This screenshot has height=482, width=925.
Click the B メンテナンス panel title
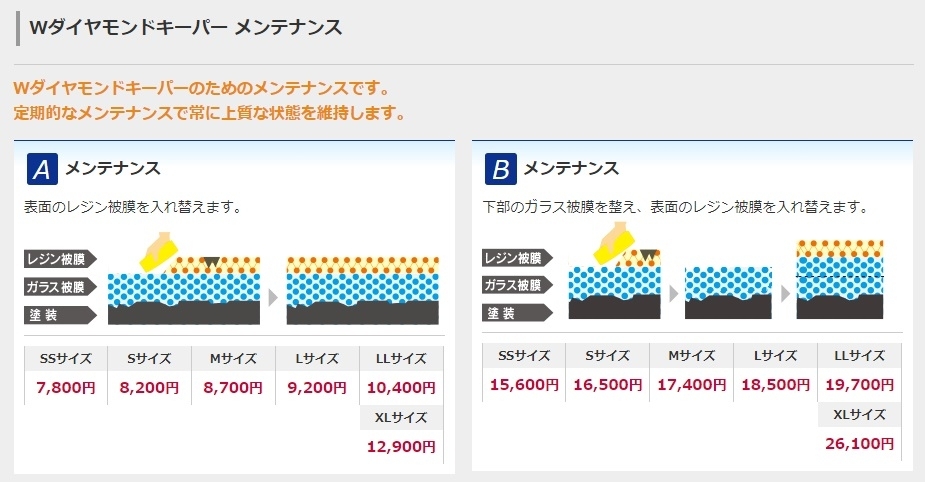(571, 168)
